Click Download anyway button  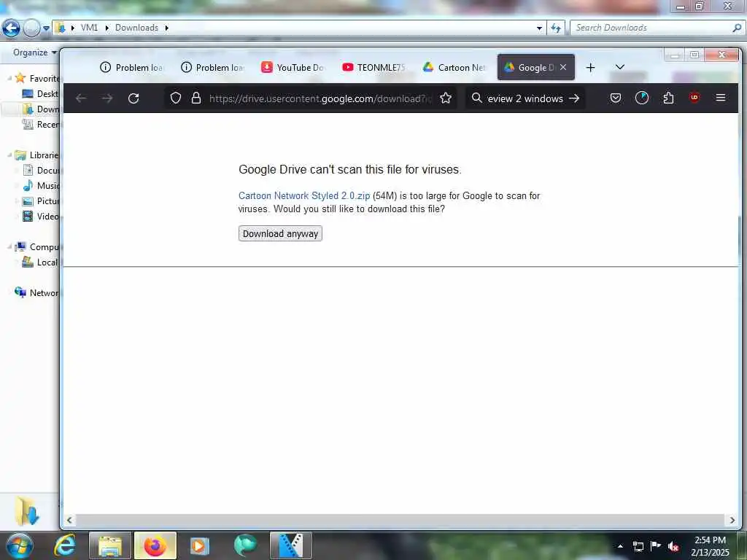pyautogui.click(x=280, y=233)
